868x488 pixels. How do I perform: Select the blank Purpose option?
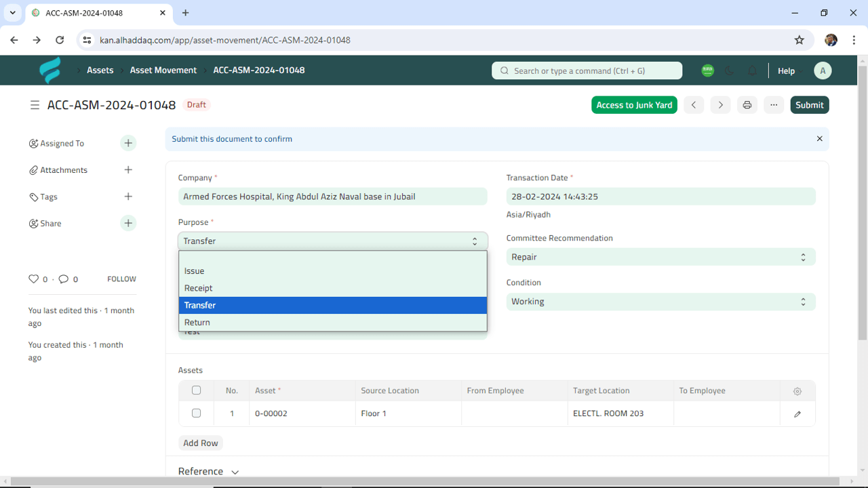coord(332,257)
